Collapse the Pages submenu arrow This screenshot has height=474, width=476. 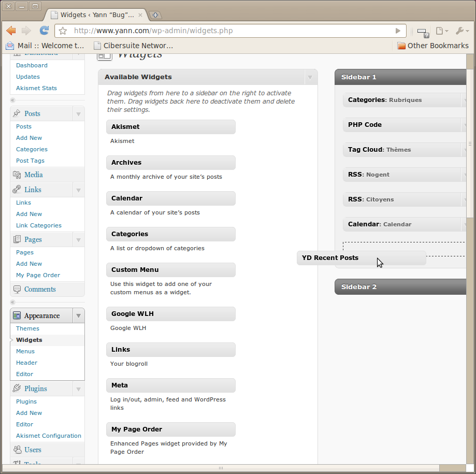[x=78, y=240]
